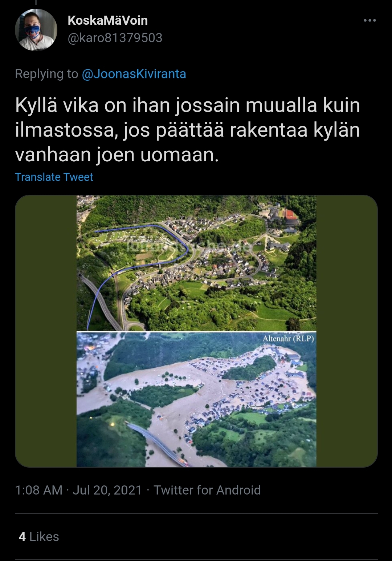Select the @karo81379503 handle

point(115,38)
